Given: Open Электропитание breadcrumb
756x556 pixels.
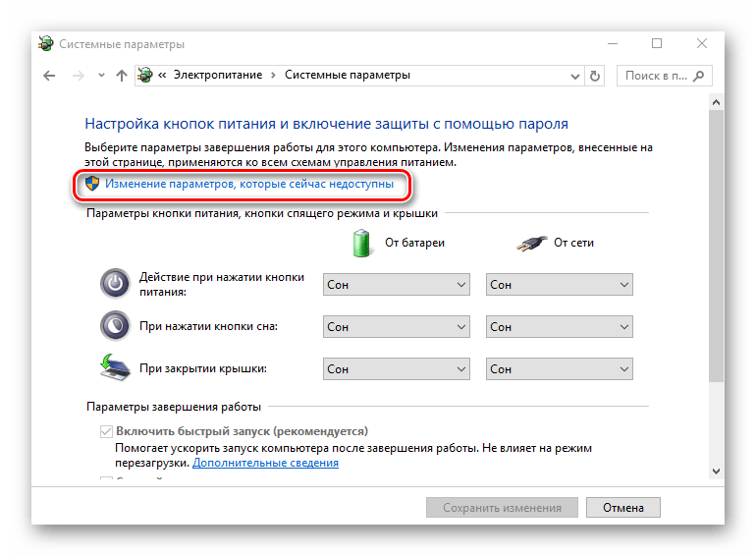Looking at the screenshot, I should (218, 75).
